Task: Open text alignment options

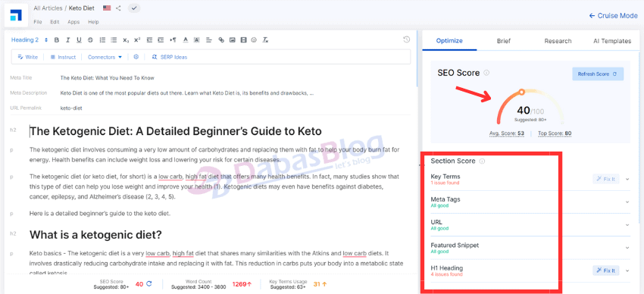Action: click(208, 40)
